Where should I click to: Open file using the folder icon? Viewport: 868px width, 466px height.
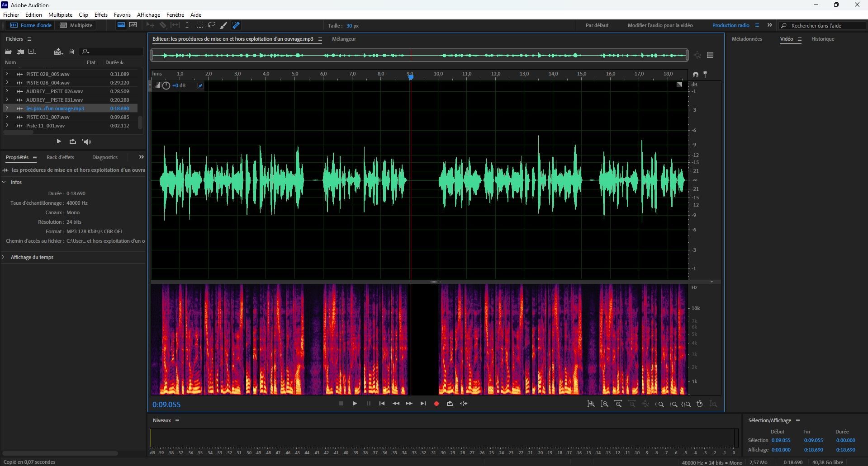(8, 52)
